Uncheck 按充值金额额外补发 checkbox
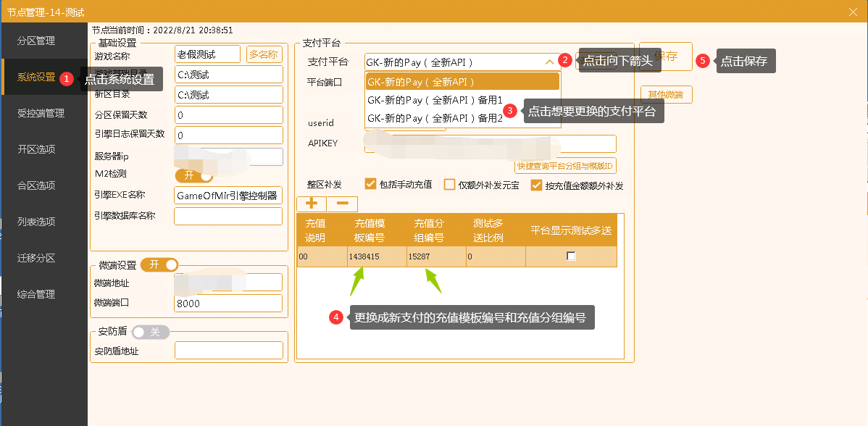This screenshot has width=868, height=426. pos(536,185)
